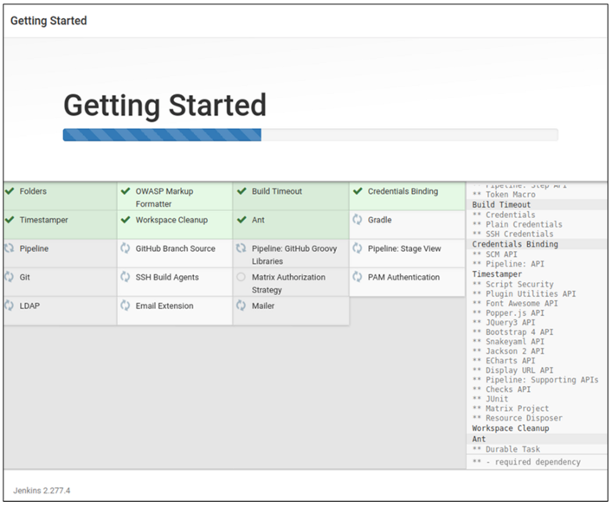Click the Email Extension spinner icon
This screenshot has width=612, height=508.
[125, 306]
